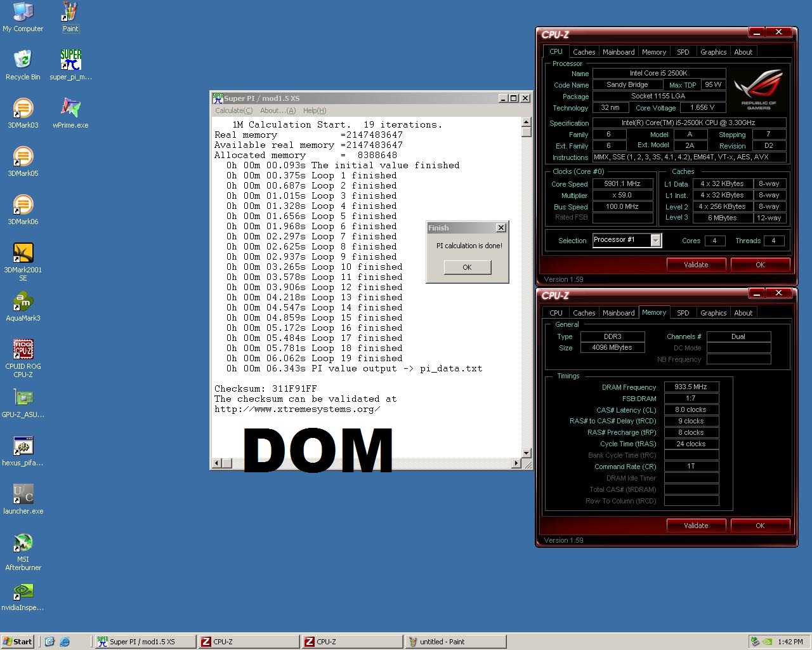
Task: Switch to untitled - Paint taskbar button
Action: [455, 642]
